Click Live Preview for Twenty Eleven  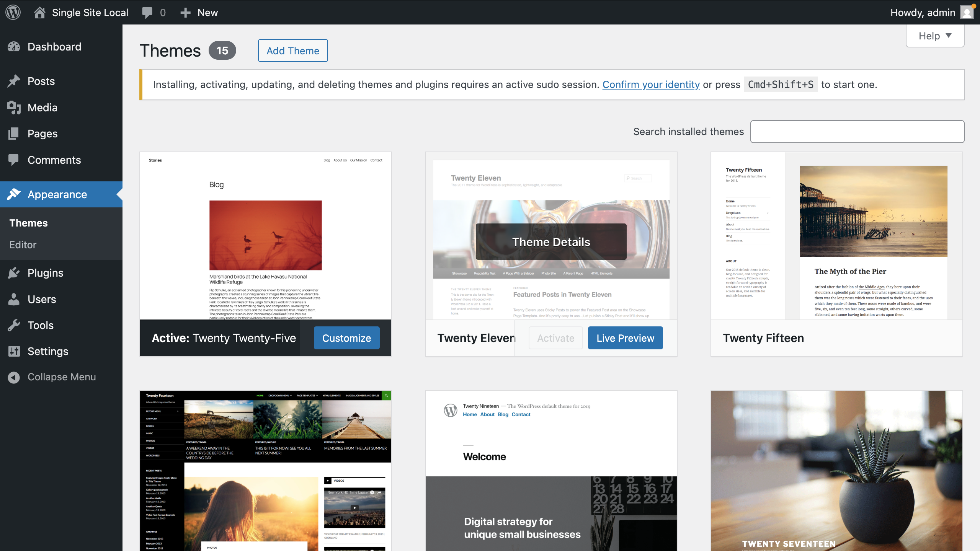[626, 338]
